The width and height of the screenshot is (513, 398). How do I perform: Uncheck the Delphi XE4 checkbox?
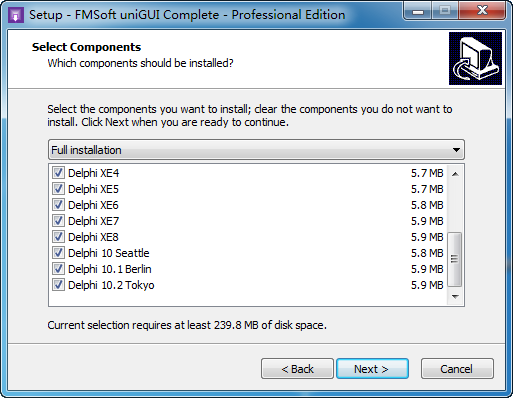58,173
